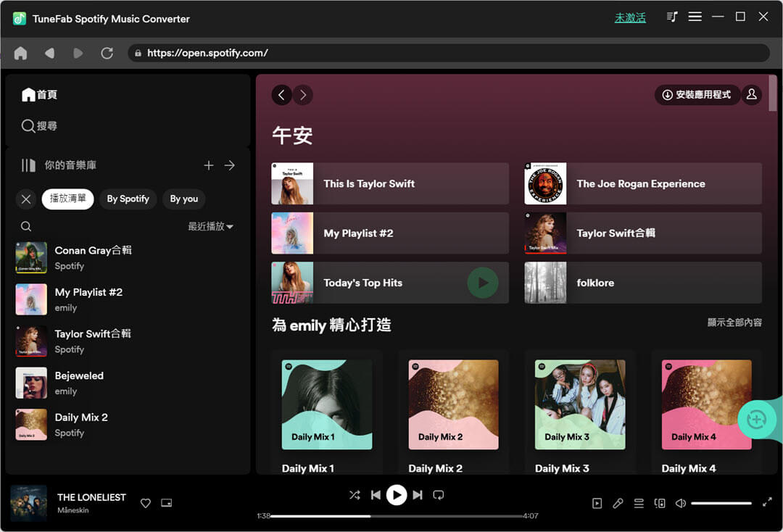Open Bejeweled playlist in library list
Viewport: 783px width, 532px height.
click(x=126, y=383)
